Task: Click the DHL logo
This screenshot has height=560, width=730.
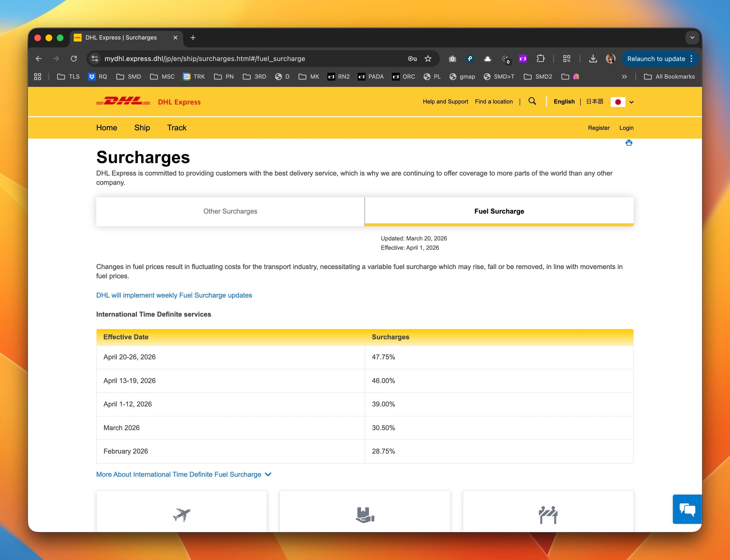Action: (x=124, y=101)
